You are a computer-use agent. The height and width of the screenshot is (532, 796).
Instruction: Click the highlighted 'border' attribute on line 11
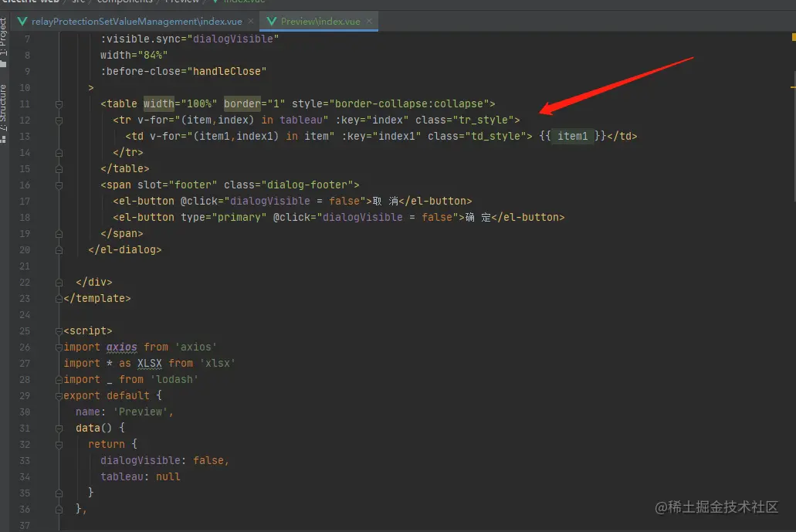[242, 103]
